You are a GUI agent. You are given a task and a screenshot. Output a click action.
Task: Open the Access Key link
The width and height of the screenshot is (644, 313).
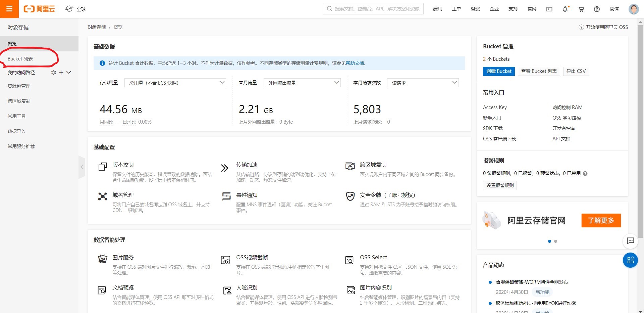point(495,107)
